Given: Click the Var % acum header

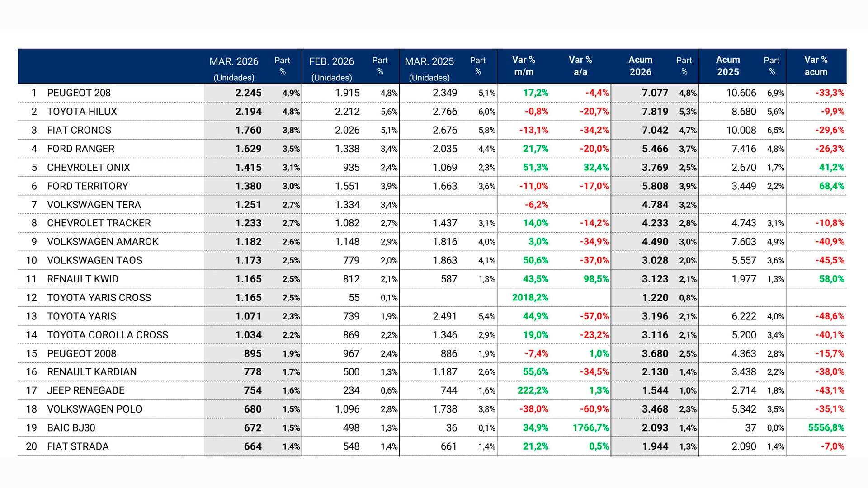Looking at the screenshot, I should click(816, 66).
